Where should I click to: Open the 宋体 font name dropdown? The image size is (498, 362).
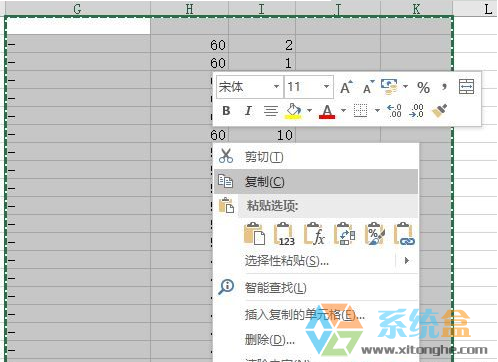pos(276,87)
